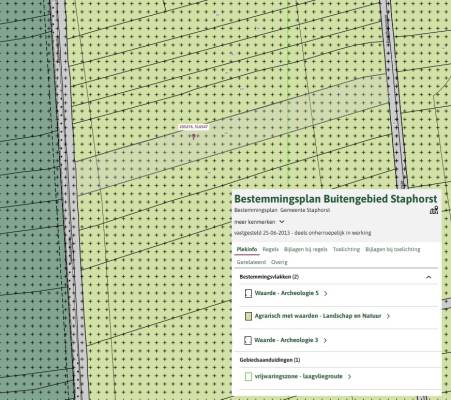Click the arrow after vrijwaringszone - laagvliegroute
This screenshot has height=400, width=451.
[349, 377]
